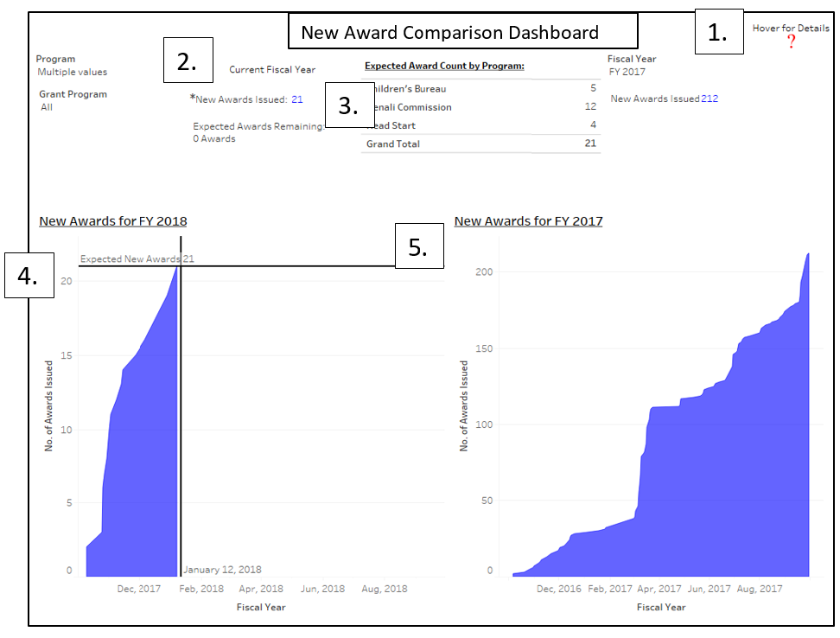Click the Expected Awards Remaining text
This screenshot has width=840, height=638.
(x=258, y=126)
